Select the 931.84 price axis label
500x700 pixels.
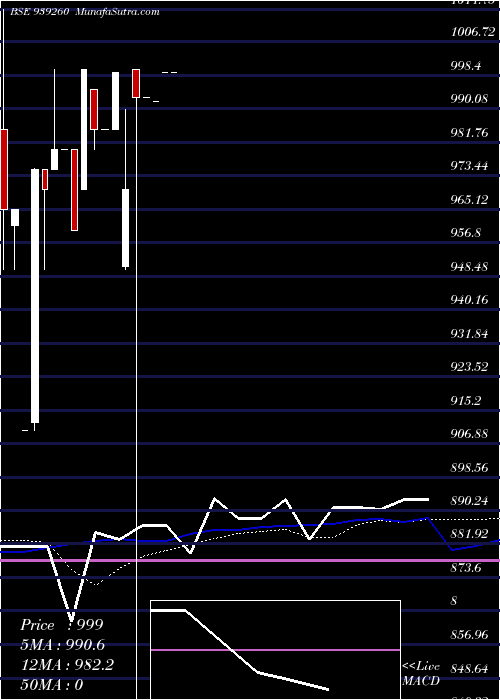(x=469, y=333)
